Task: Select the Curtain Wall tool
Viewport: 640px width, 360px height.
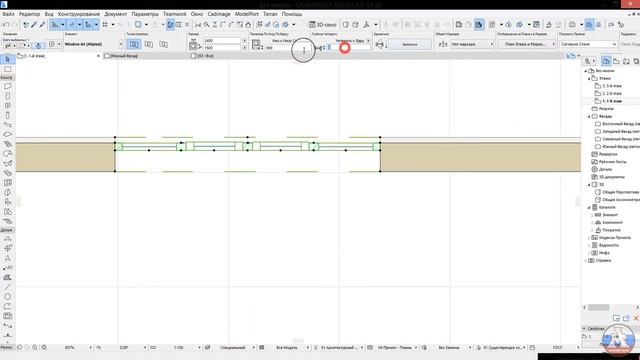Action: (7, 183)
